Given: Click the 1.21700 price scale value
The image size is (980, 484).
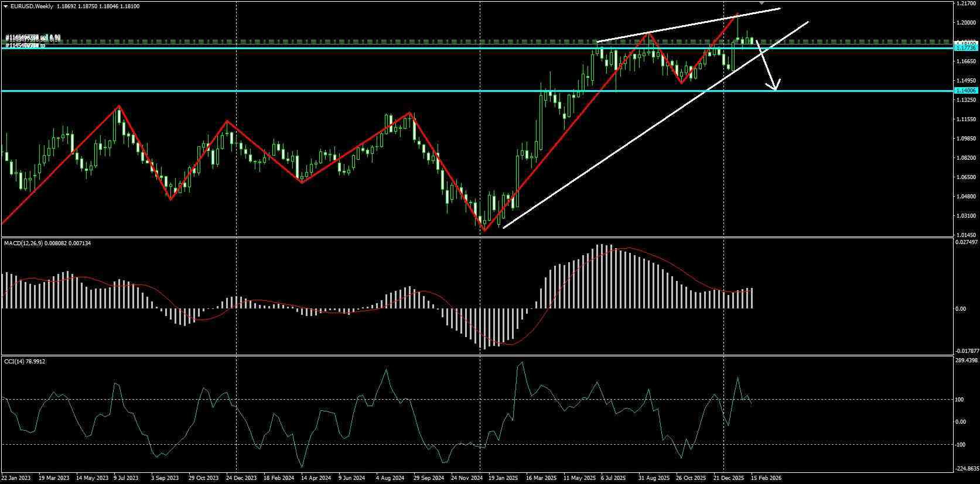Looking at the screenshot, I should pyautogui.click(x=965, y=4).
